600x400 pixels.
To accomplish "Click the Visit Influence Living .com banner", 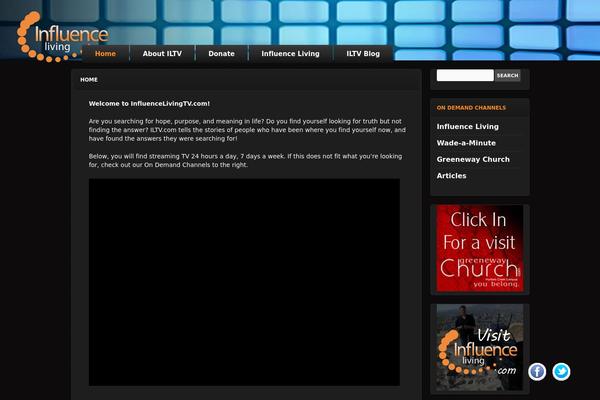I will (480, 348).
